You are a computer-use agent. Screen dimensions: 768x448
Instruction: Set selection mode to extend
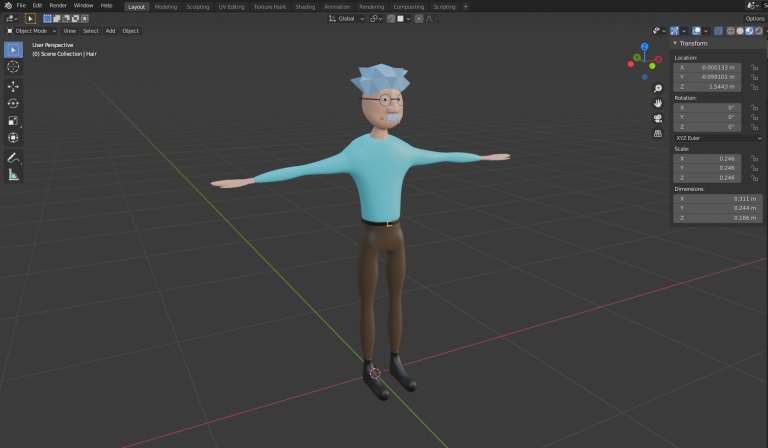(57, 19)
